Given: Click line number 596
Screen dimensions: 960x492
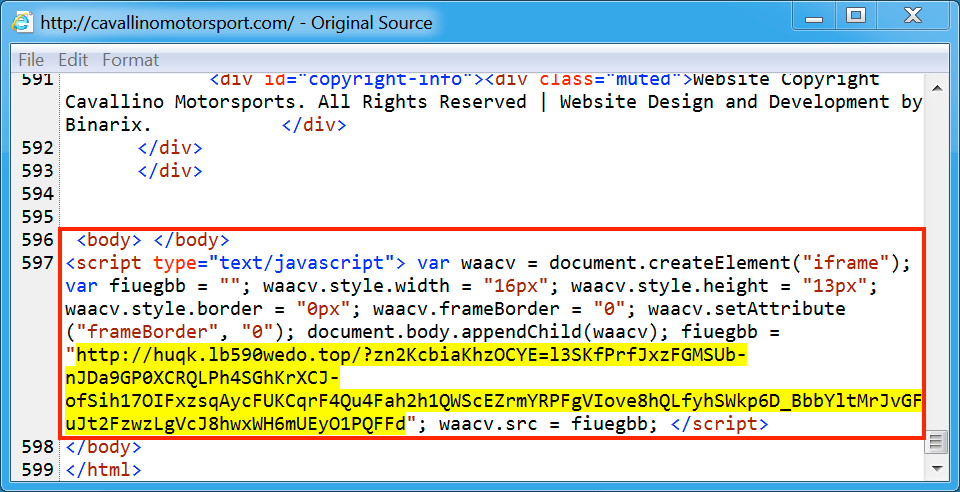Looking at the screenshot, I should pos(39,240).
